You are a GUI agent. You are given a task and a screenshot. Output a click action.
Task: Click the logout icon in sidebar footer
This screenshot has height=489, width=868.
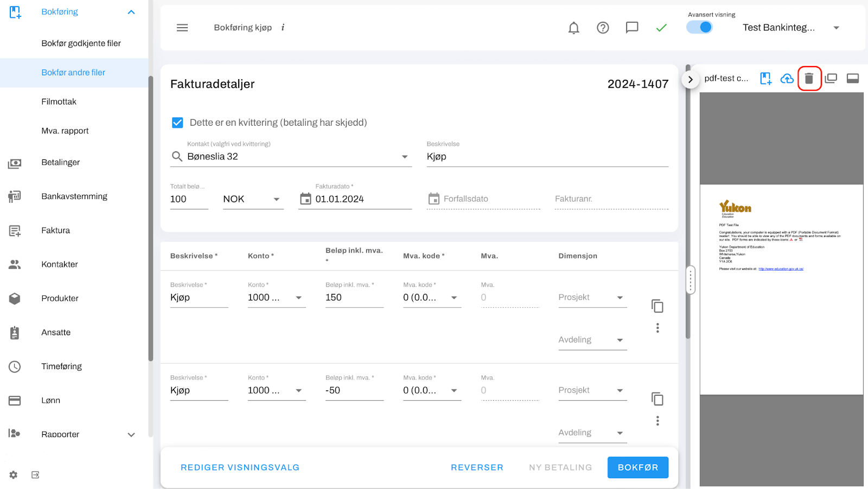[35, 475]
